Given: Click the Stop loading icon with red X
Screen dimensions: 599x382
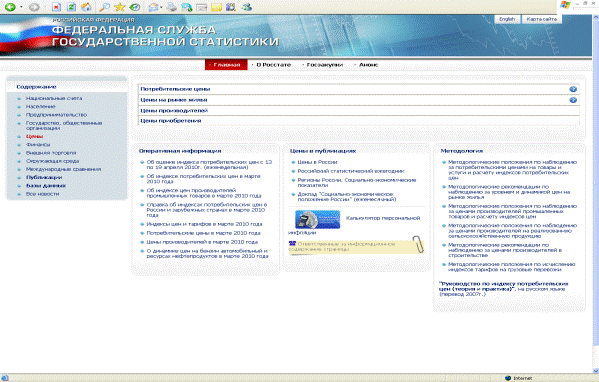Looking at the screenshot, I should coord(56,6).
